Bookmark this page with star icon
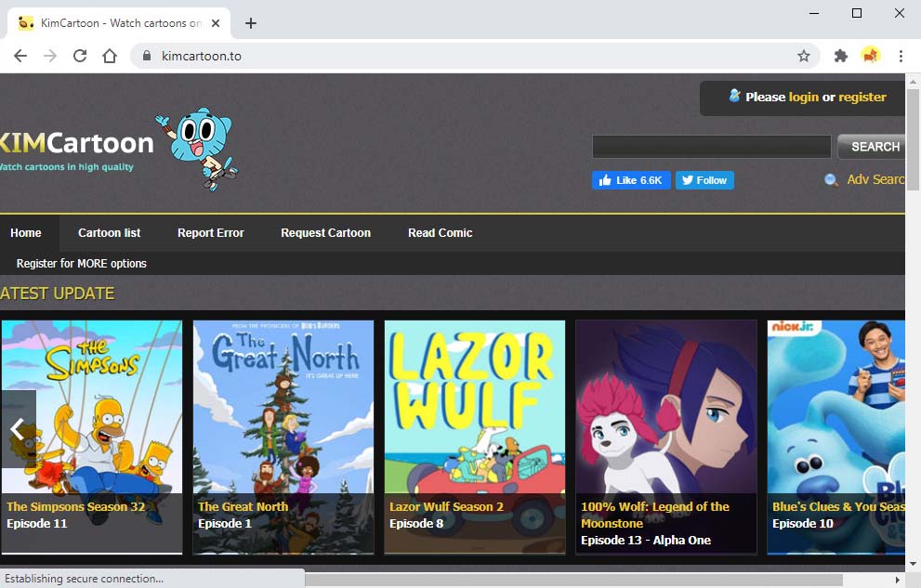This screenshot has width=921, height=588. coord(804,56)
